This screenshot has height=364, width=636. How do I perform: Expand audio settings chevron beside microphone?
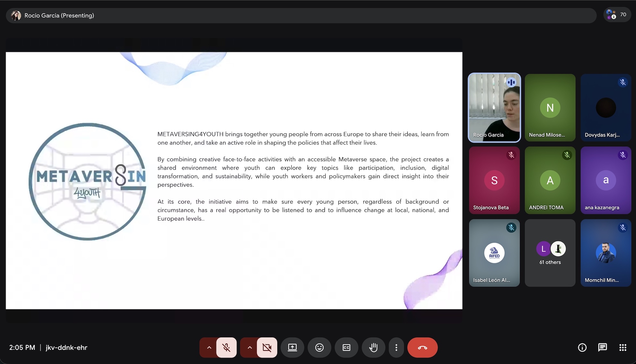[209, 347]
